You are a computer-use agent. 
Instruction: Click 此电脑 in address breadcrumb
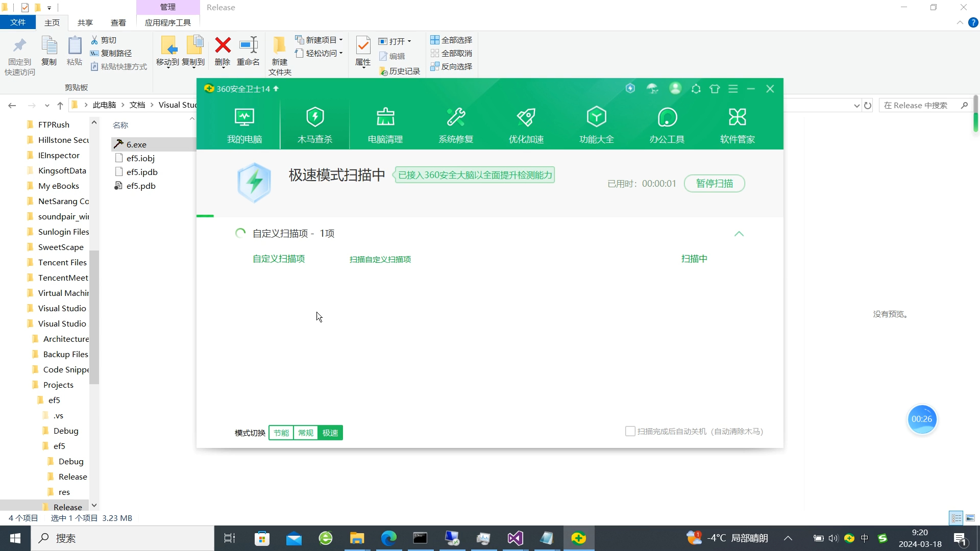(104, 105)
